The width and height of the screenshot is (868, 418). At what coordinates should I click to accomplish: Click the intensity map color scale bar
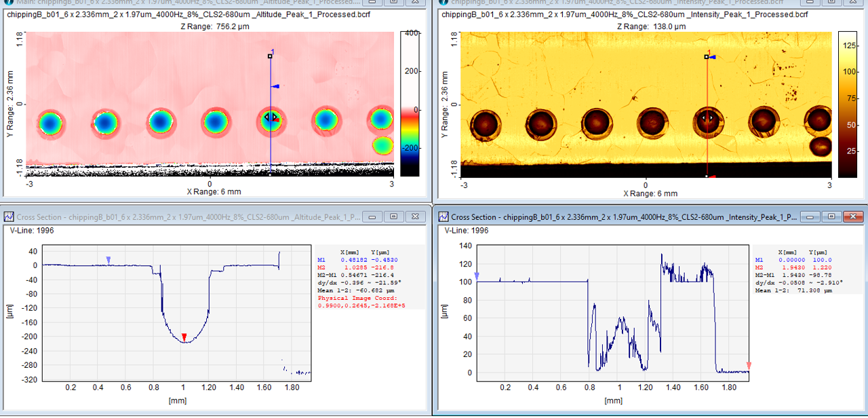[848, 104]
